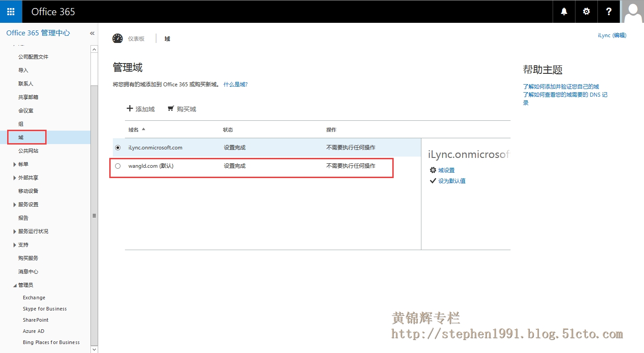Collapse the navigation pane with double chevron
The height and width of the screenshot is (353, 644).
tap(92, 33)
